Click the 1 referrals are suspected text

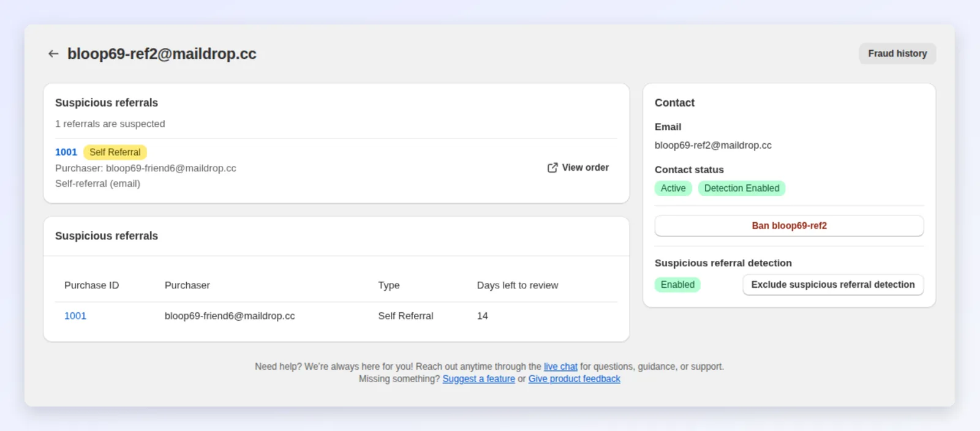click(x=110, y=124)
